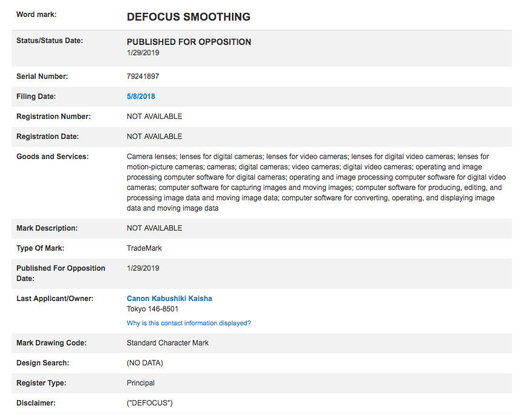
Task: Click serial number 79241897
Action: [x=143, y=76]
